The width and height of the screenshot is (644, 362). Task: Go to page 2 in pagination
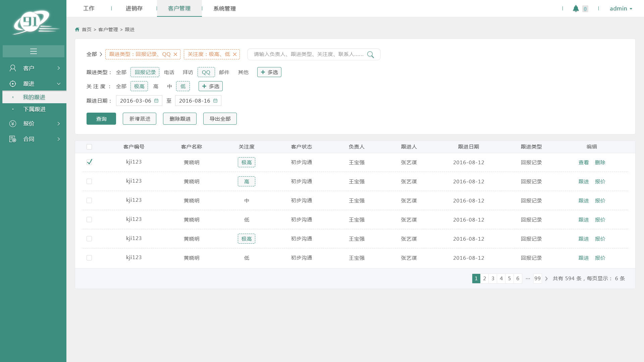pyautogui.click(x=484, y=279)
